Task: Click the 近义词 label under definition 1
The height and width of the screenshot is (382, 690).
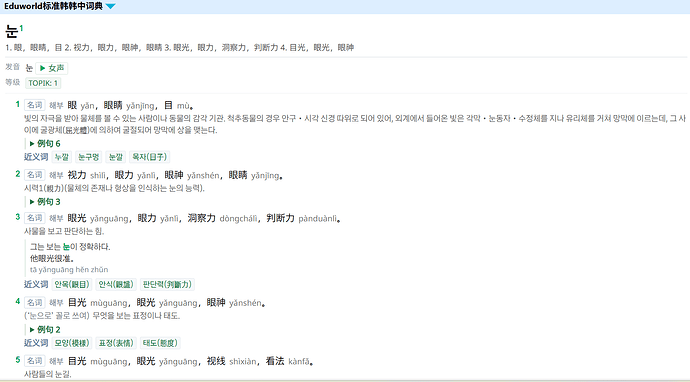Action: 36,157
